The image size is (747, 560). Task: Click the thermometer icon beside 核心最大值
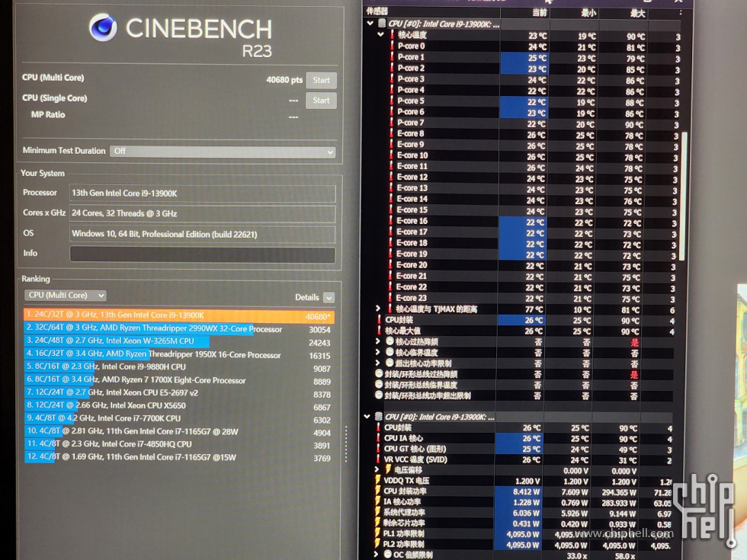tap(380, 331)
